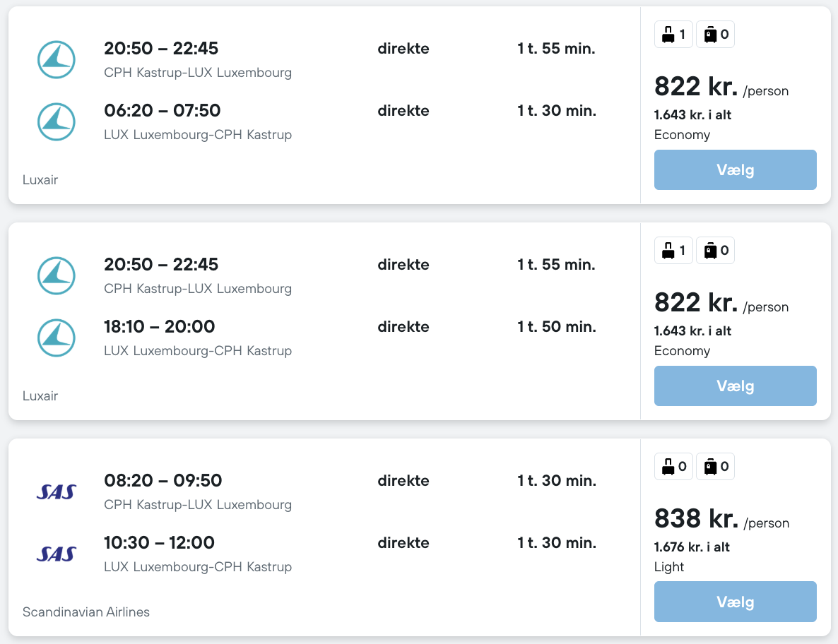Click the checked baggage icon on the first Luxair result
Screen dimensions: 838x644
pyautogui.click(x=710, y=34)
